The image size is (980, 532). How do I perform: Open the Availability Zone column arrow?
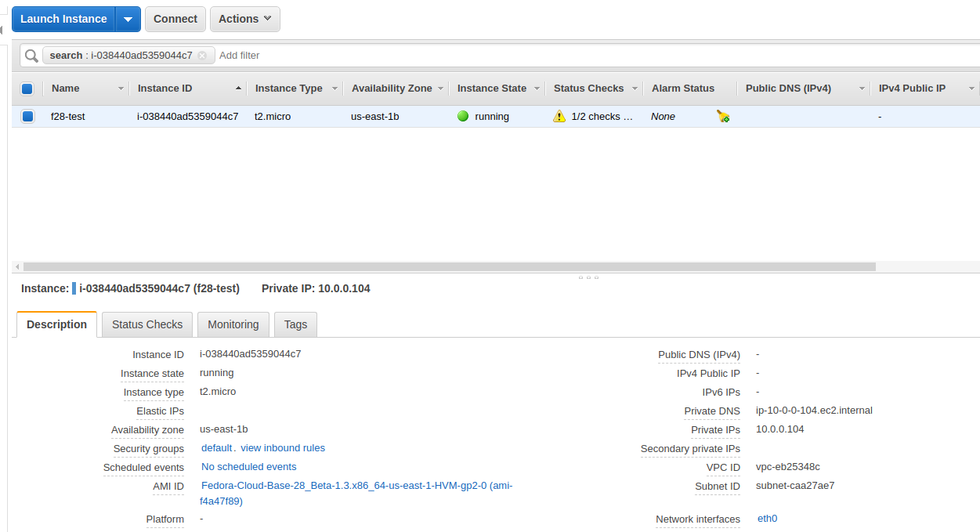pos(441,89)
